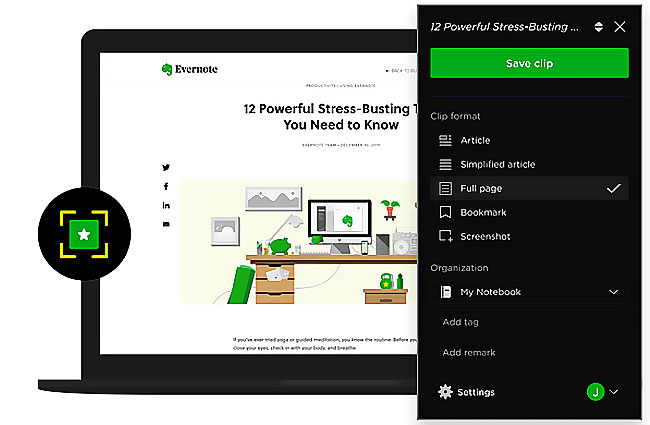Click the green Save clip button

click(x=529, y=63)
